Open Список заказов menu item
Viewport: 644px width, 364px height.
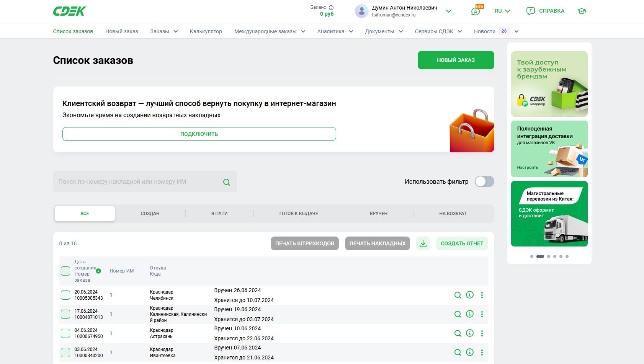click(x=73, y=31)
